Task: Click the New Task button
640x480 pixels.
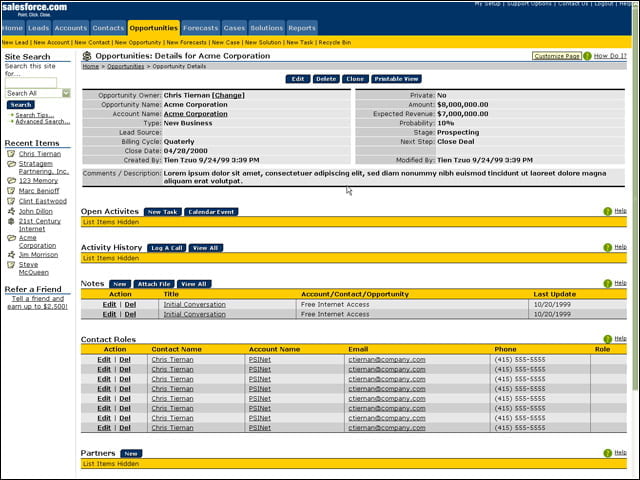Action: (162, 212)
